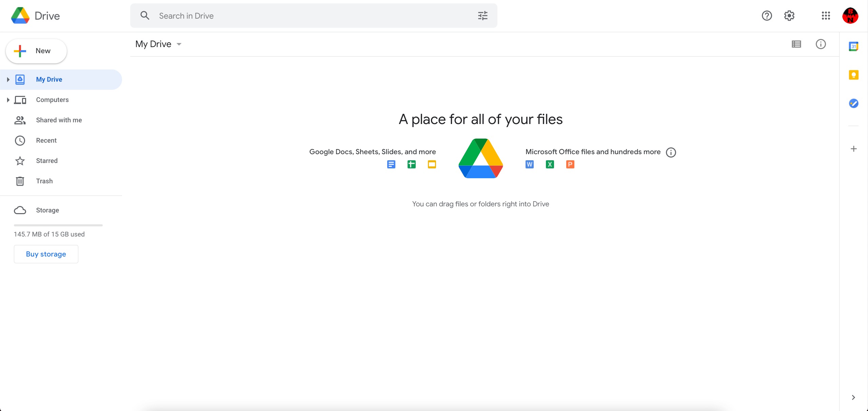Open Google Tasks side panel icon

tap(853, 103)
